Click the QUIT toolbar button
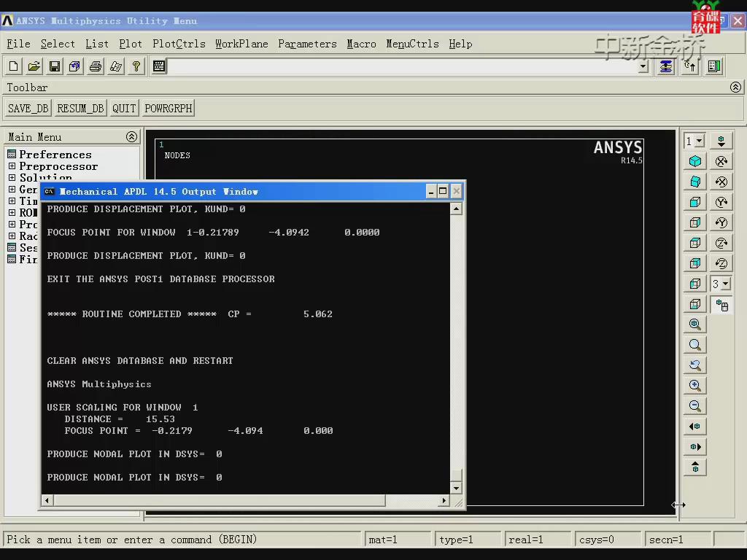This screenshot has height=560, width=747. pyautogui.click(x=124, y=109)
